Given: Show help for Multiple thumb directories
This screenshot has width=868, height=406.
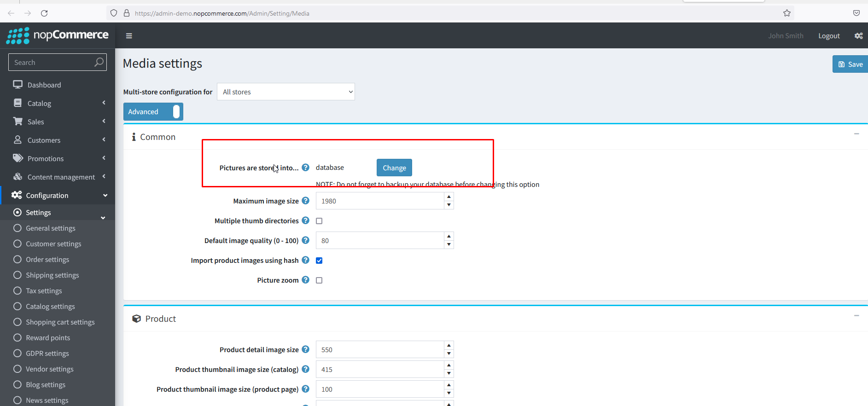Looking at the screenshot, I should point(305,220).
